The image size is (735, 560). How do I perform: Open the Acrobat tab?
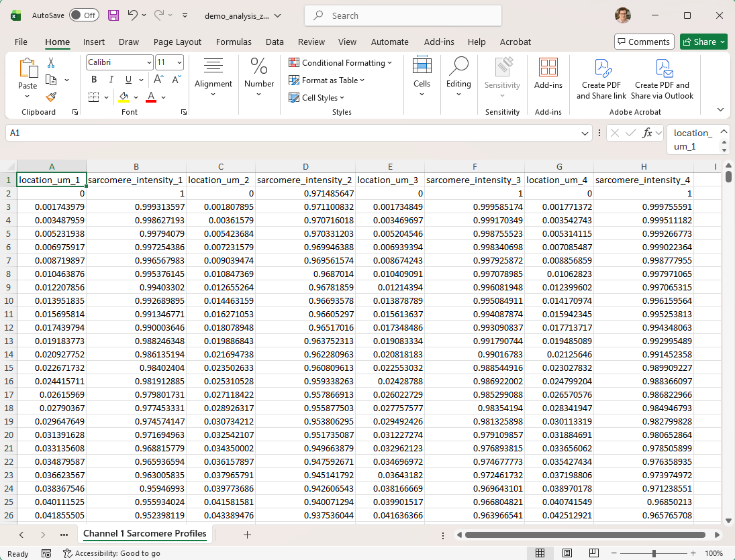pos(515,42)
